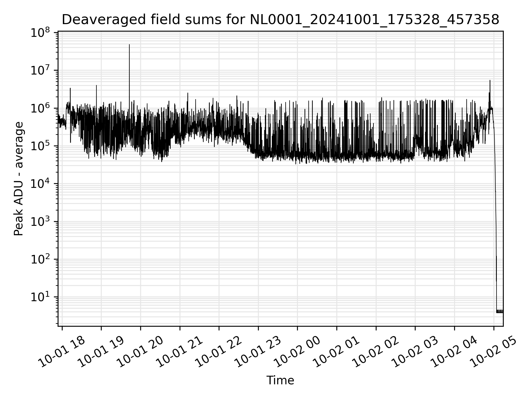This screenshot has width=532, height=399.
Task: Click the y-axis tick label 10^2
Action: pyautogui.click(x=40, y=260)
